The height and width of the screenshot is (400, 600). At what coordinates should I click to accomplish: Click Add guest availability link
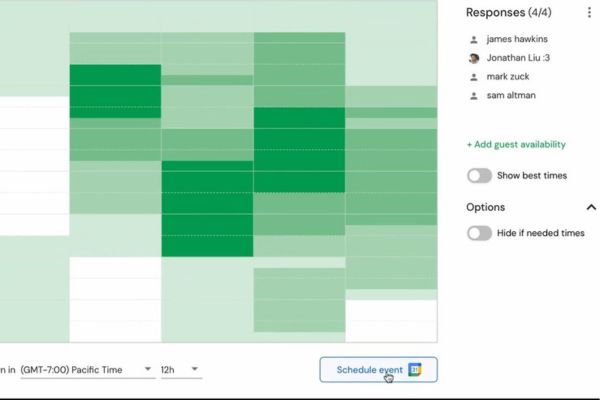tap(516, 144)
